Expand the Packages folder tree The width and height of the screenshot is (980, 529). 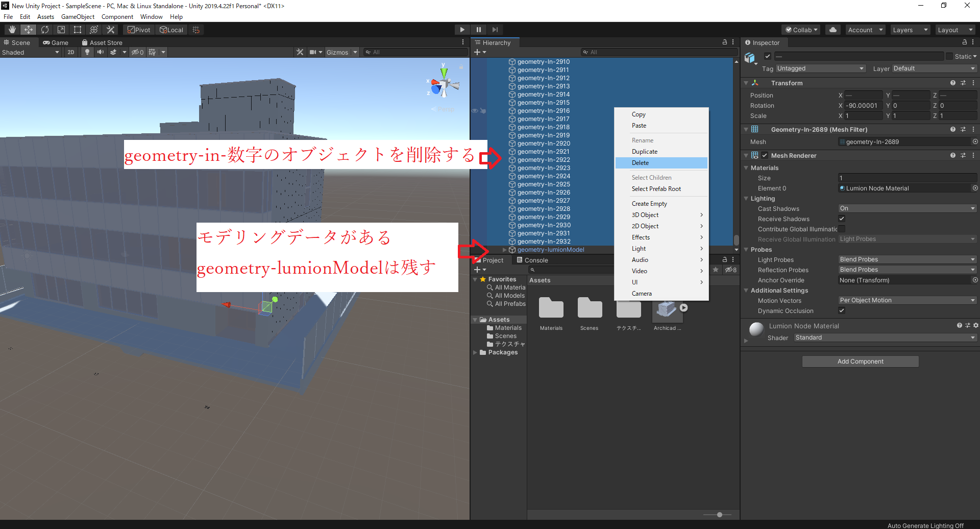pos(475,352)
